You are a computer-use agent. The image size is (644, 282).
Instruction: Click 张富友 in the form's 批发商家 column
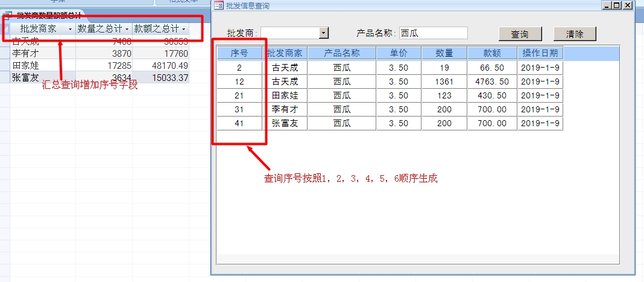coord(285,123)
